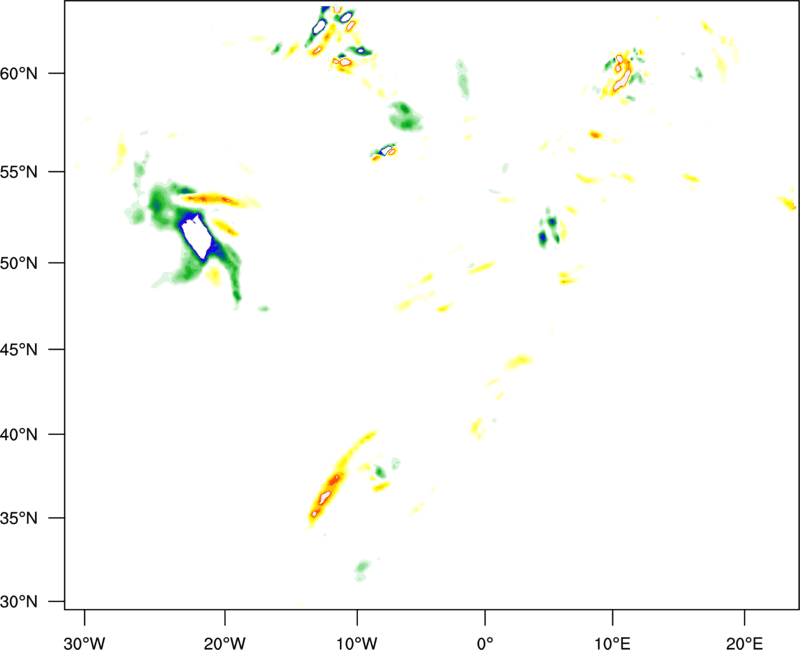Click the 50°N latitude axis label
The width and height of the screenshot is (800, 650).
click(x=19, y=264)
